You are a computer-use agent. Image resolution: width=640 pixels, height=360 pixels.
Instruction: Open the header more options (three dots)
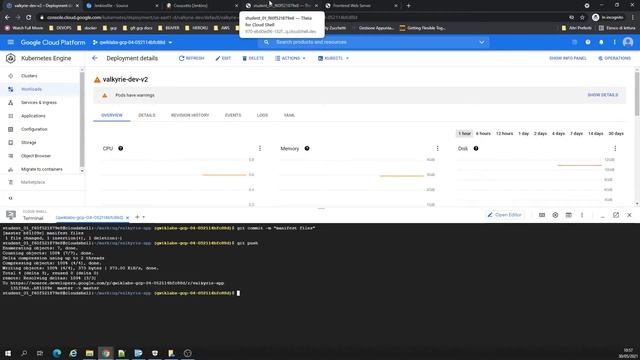[x=614, y=42]
